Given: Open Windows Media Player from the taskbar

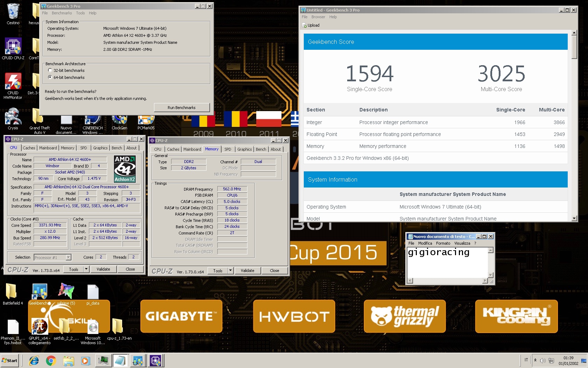Looking at the screenshot, I should click(85, 360).
